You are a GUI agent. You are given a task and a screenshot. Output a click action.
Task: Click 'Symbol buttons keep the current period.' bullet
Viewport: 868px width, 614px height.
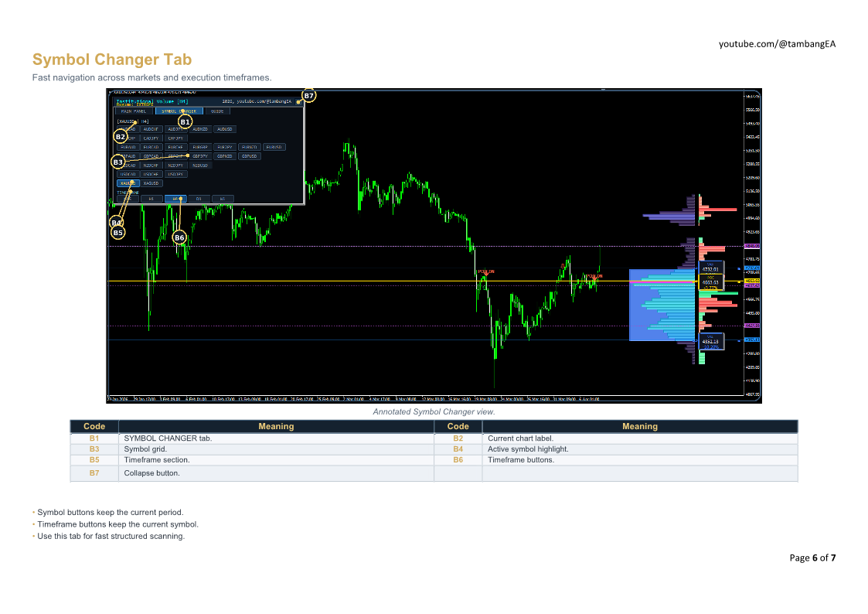(x=111, y=513)
